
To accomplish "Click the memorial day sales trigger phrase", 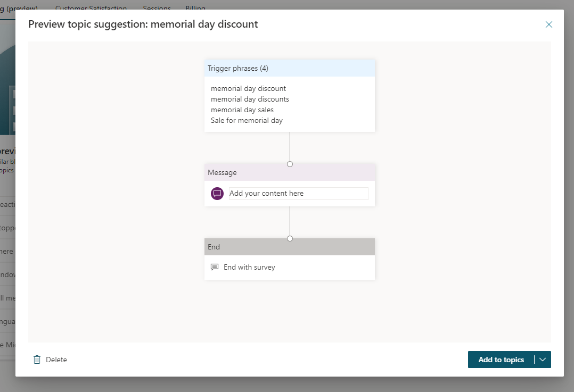I will click(x=242, y=110).
